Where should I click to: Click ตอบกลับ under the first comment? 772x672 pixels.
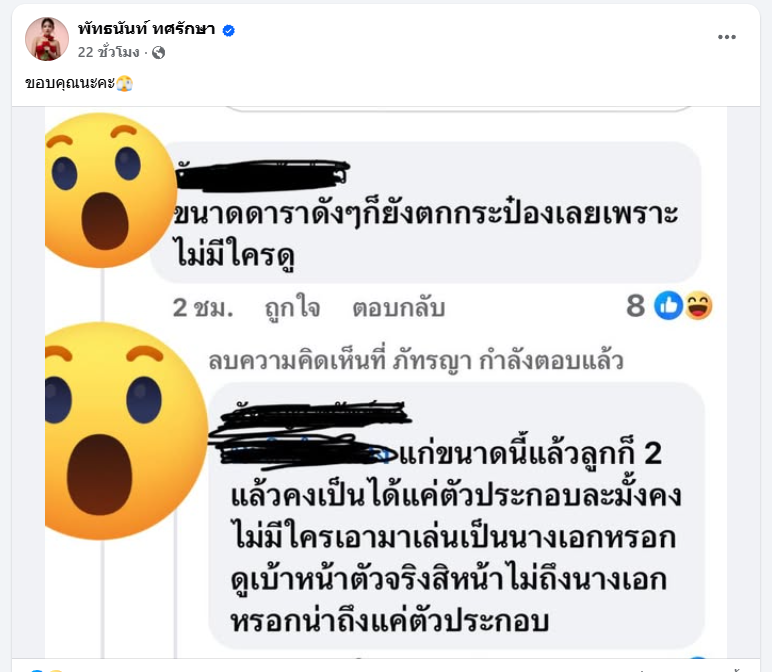pyautogui.click(x=399, y=308)
